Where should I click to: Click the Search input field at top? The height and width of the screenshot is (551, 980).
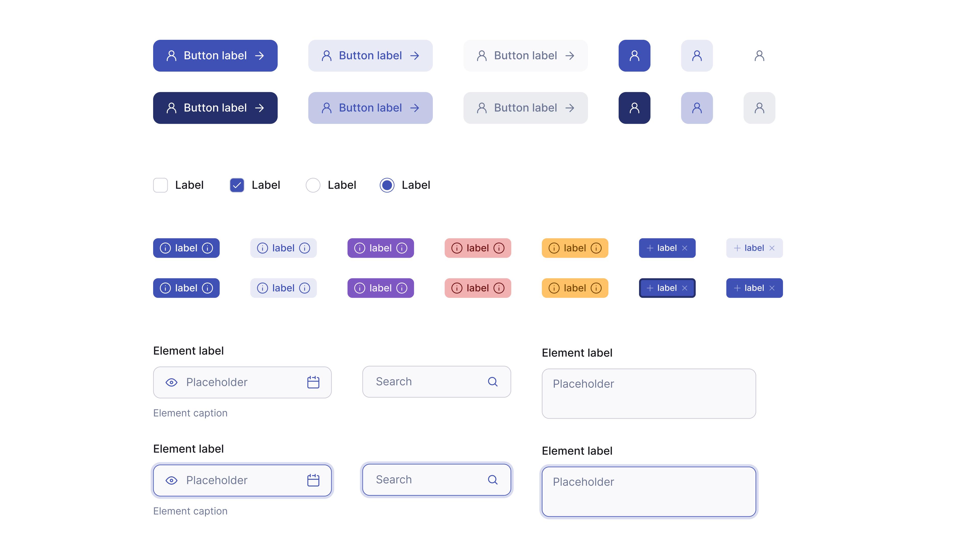click(x=436, y=381)
